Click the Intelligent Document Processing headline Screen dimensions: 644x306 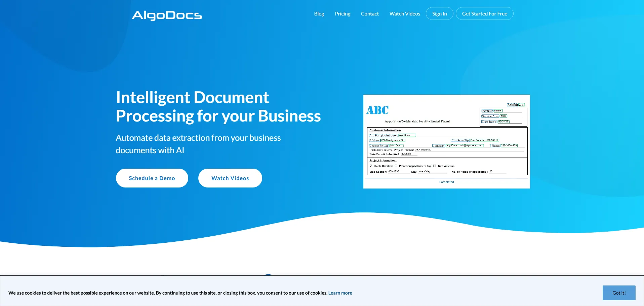pyautogui.click(x=218, y=107)
